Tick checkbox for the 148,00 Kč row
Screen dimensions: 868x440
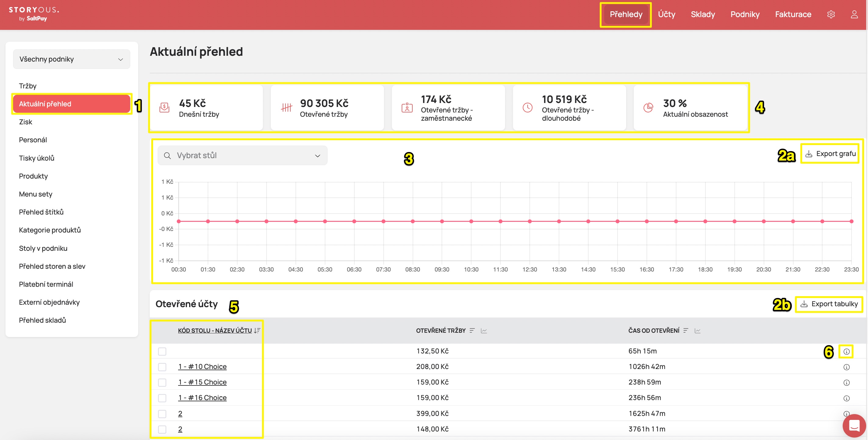click(x=162, y=429)
